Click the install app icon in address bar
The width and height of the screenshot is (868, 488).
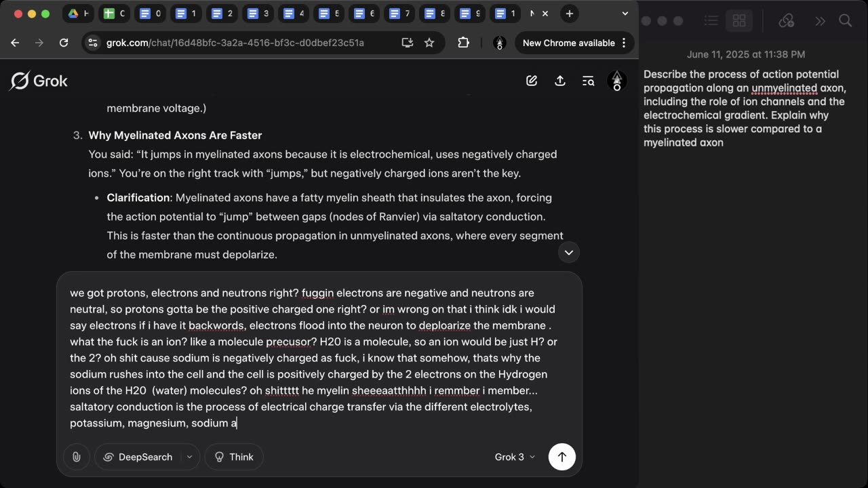(408, 43)
